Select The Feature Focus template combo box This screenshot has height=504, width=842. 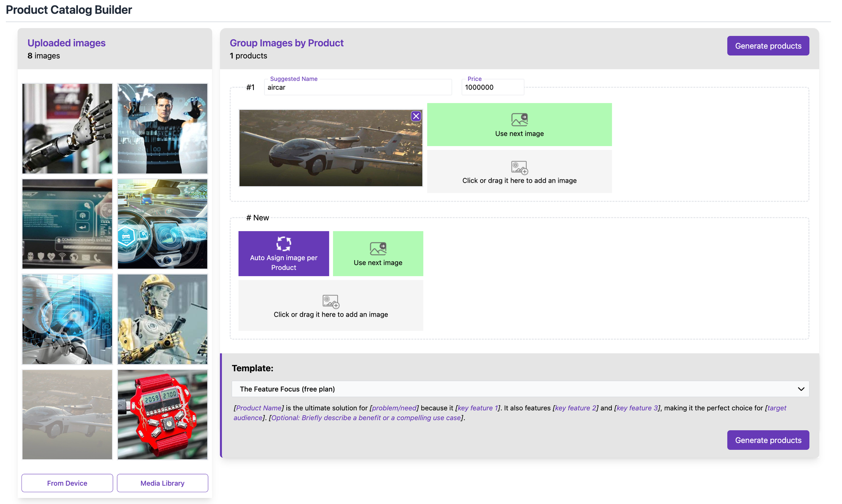point(520,389)
